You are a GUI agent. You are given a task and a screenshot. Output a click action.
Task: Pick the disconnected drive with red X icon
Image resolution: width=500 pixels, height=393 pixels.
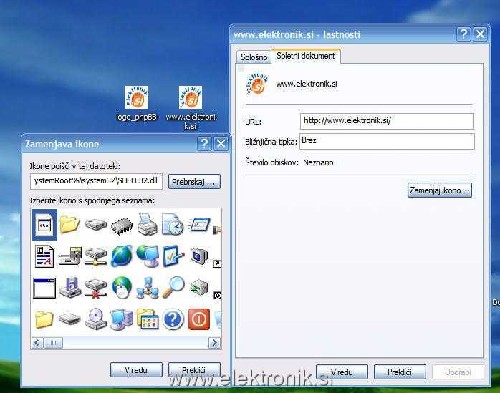(96, 288)
